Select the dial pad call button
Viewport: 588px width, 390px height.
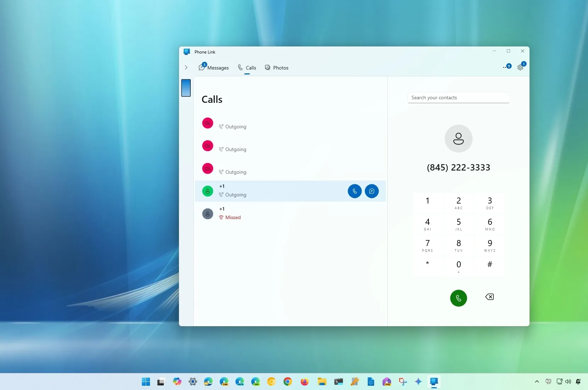point(458,298)
